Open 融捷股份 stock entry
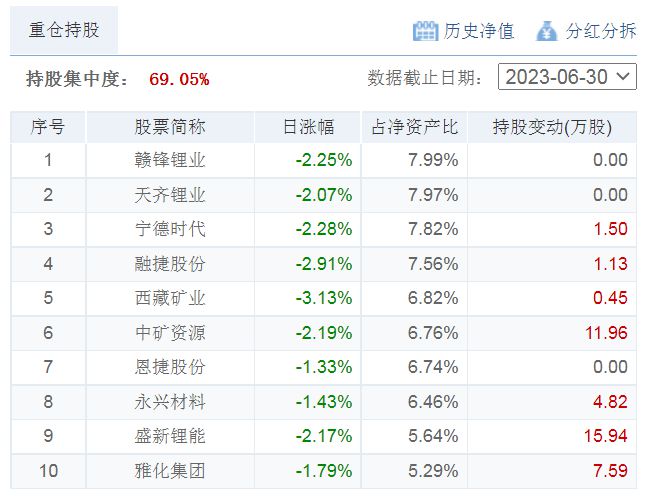This screenshot has height=504, width=646. [x=170, y=264]
